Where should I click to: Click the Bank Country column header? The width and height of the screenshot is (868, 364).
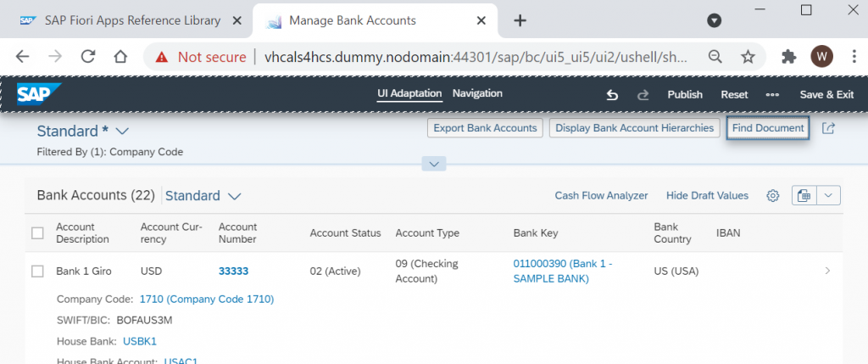point(672,233)
